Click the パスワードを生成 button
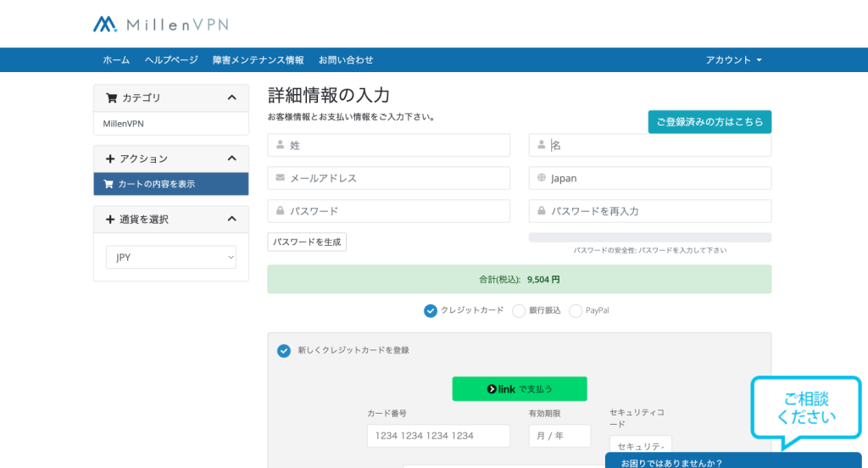This screenshot has width=868, height=468. (307, 242)
